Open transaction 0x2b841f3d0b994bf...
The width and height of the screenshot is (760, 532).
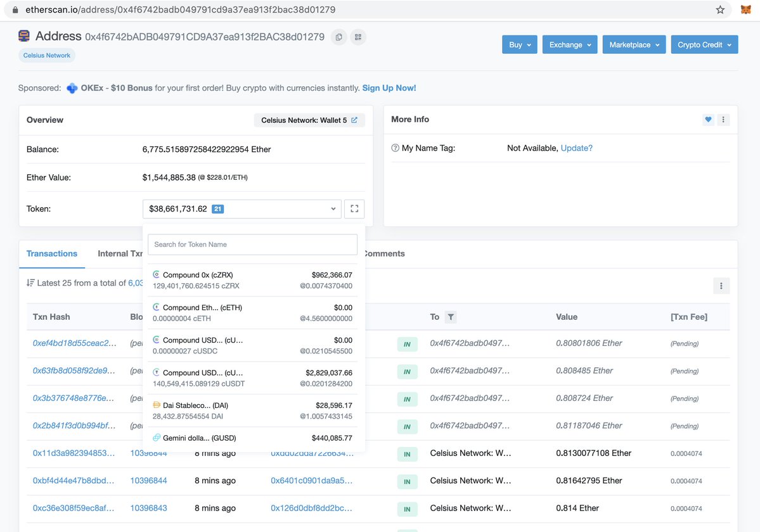[x=74, y=426]
